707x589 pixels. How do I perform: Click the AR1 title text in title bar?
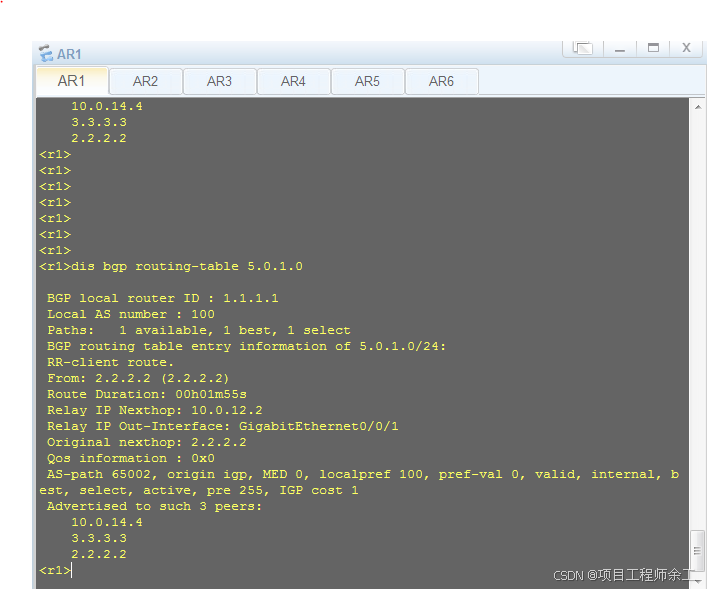69,55
